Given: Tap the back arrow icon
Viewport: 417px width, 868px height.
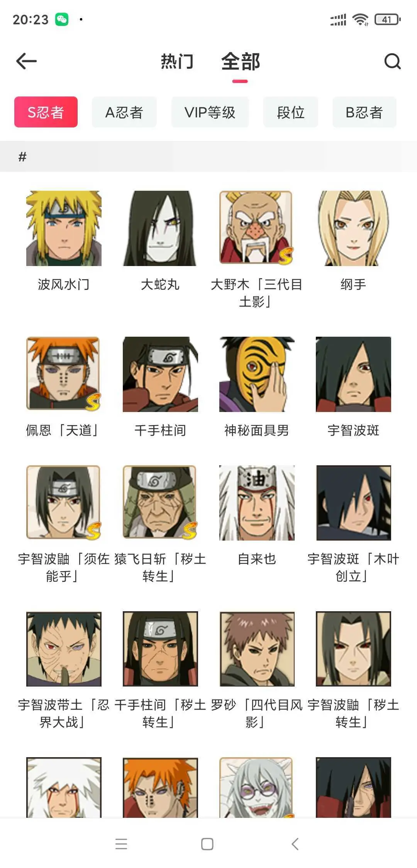Looking at the screenshot, I should (x=26, y=61).
